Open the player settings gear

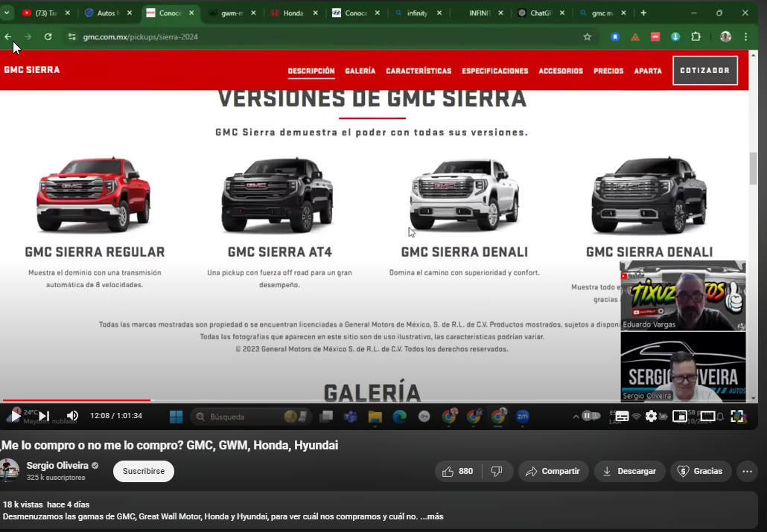click(651, 416)
